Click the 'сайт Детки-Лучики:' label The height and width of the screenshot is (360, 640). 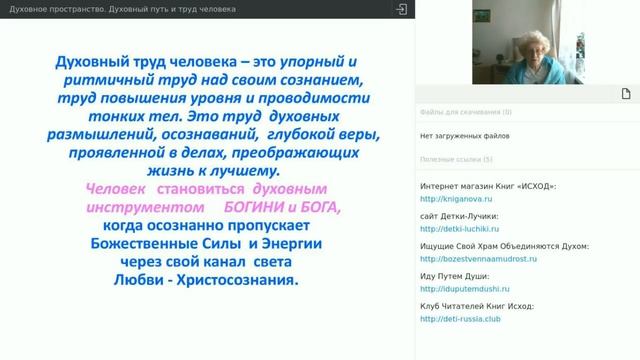(459, 216)
